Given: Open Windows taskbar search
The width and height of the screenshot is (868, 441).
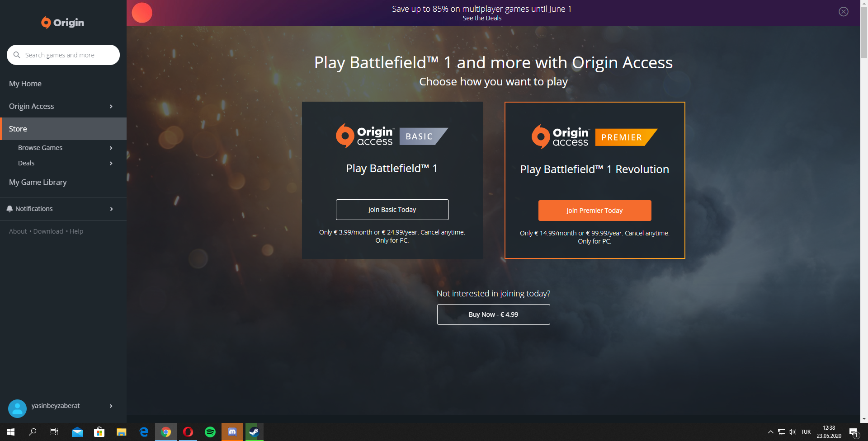Looking at the screenshot, I should tap(33, 432).
